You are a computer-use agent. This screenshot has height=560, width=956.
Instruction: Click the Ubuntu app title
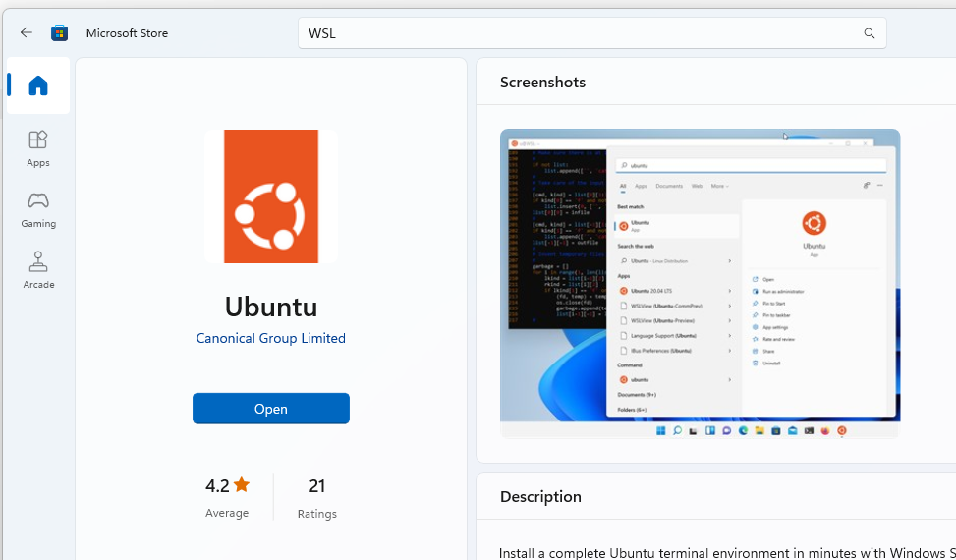[x=271, y=307]
